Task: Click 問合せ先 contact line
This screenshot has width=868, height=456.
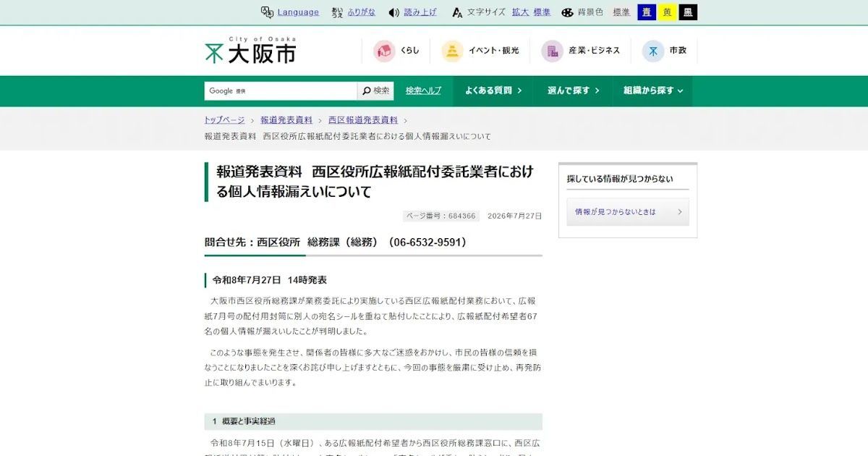Action: coord(337,242)
